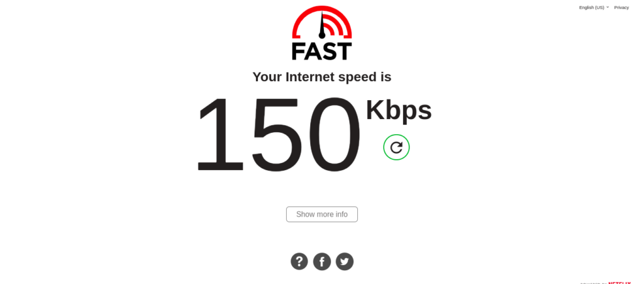Restart the speed test with the refresh icon
This screenshot has width=644, height=284.
point(396,147)
